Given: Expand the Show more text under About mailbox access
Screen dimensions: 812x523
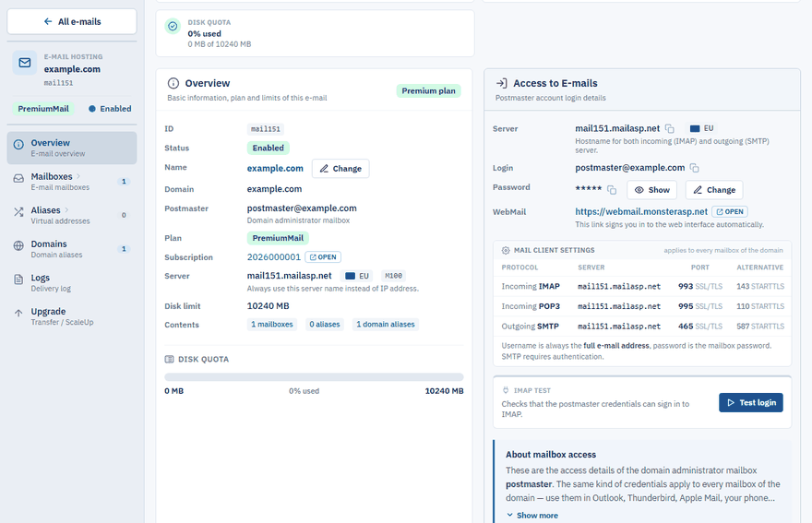Looking at the screenshot, I should (532, 516).
